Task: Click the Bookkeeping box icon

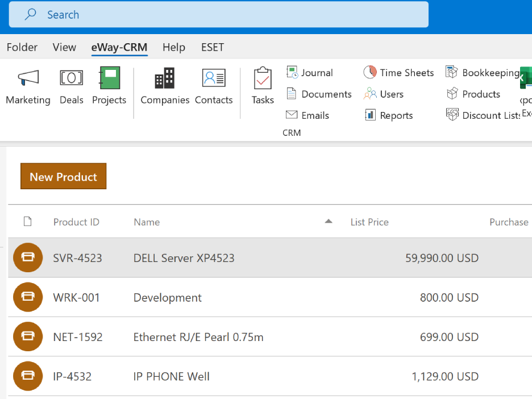Action: tap(452, 72)
